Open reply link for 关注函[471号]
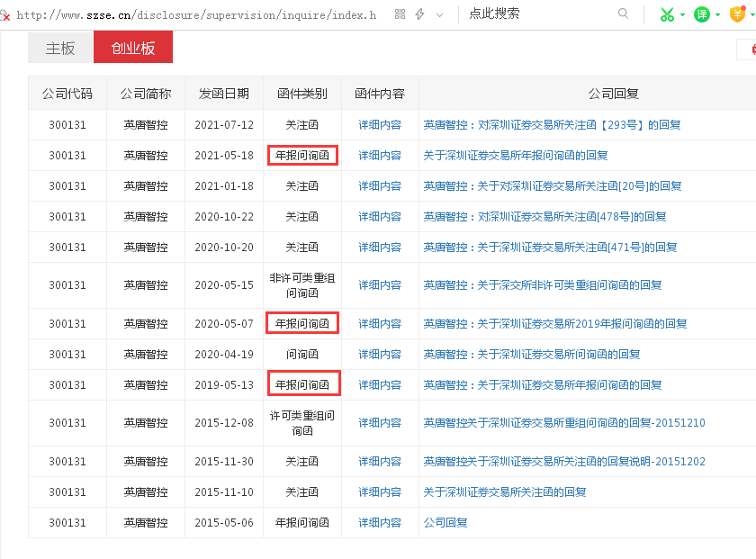Viewport: 756px width, 559px height. pos(550,248)
